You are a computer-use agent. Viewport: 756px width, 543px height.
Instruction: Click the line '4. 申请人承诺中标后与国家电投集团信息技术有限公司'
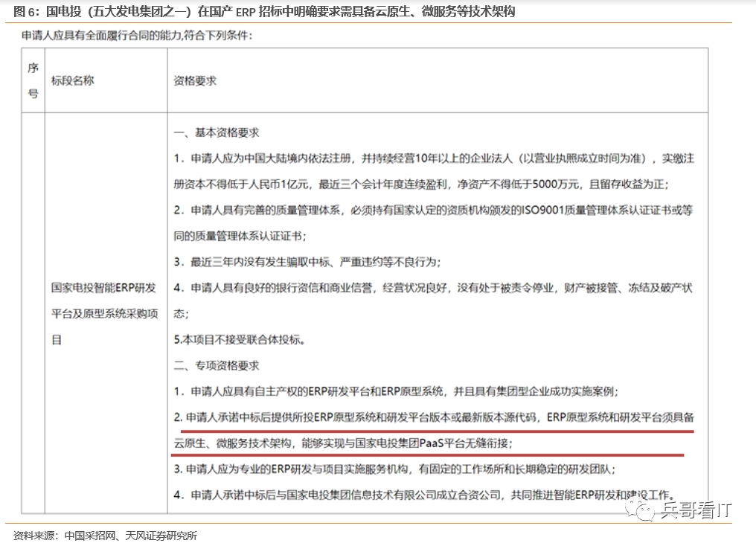424,495
